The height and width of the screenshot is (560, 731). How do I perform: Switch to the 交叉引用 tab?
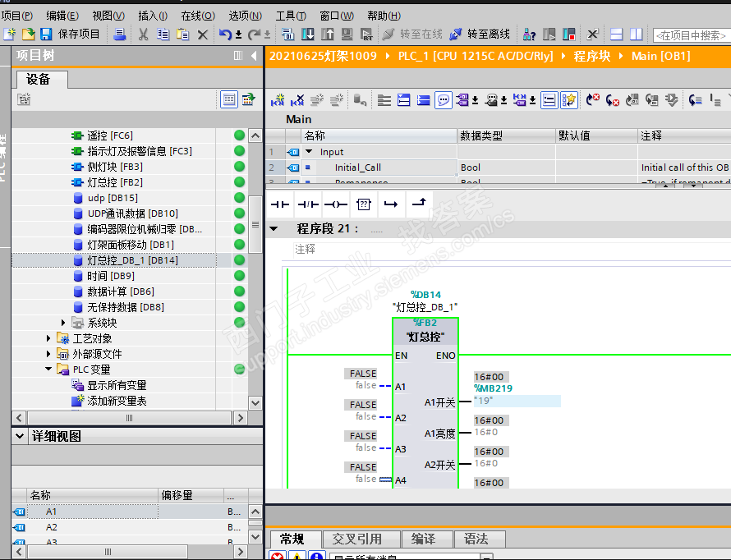356,539
